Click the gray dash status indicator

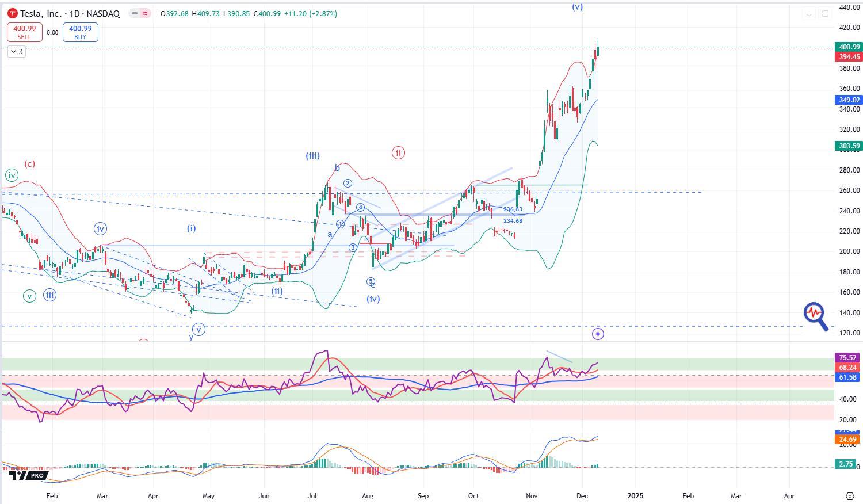(135, 13)
